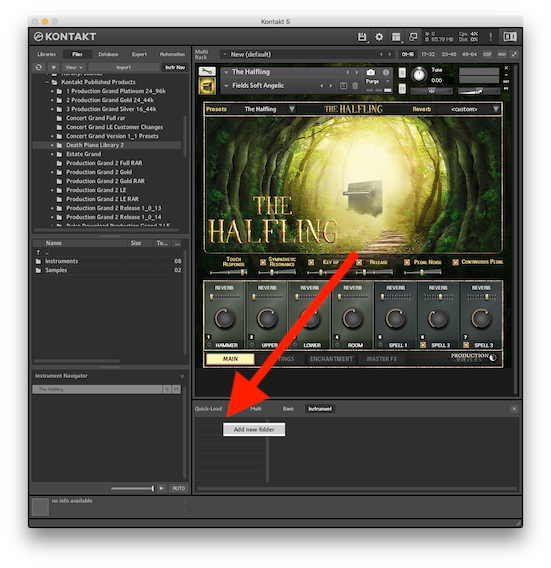The image size is (551, 568).
Task: Show rack page 17-32
Action: tap(428, 54)
